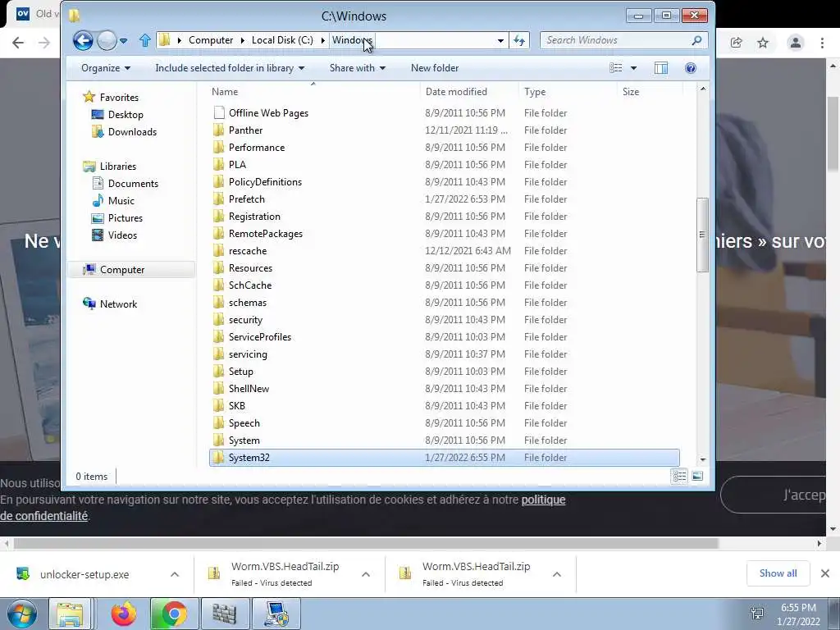Select the rescache folder icon

218,251
